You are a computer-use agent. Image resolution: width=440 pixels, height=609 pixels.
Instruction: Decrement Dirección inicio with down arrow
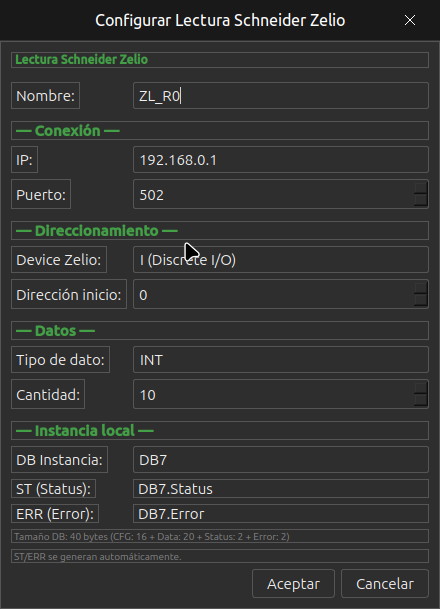(421, 300)
